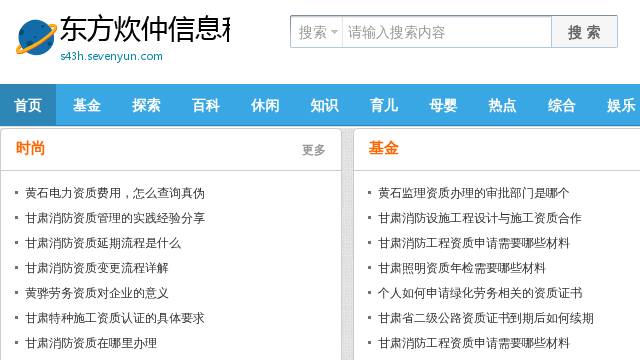Open the 育儿 navigation item
Viewport: 640px width, 360px height.
click(384, 105)
